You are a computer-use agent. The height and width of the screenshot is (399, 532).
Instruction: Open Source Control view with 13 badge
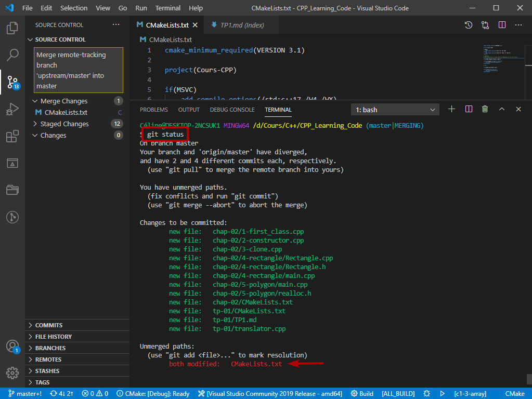(13, 82)
